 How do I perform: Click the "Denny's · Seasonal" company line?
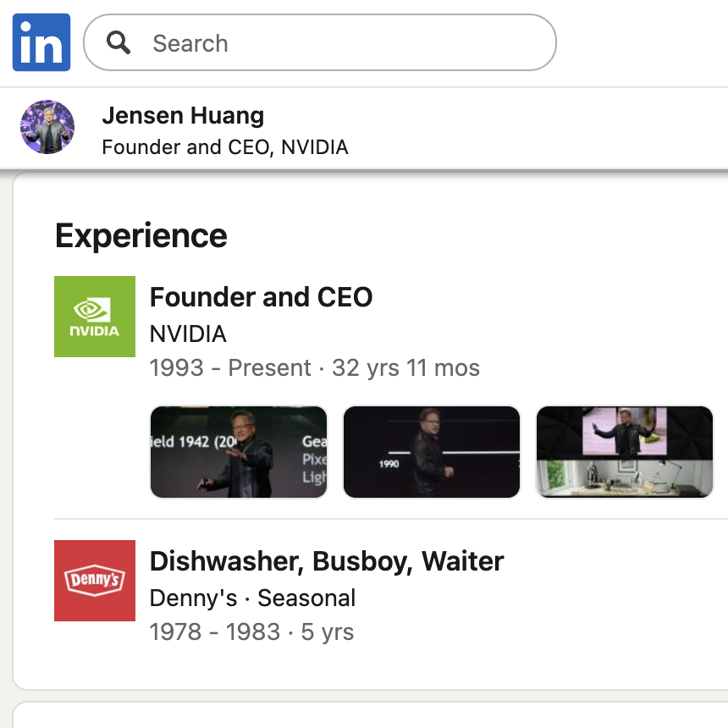252,598
